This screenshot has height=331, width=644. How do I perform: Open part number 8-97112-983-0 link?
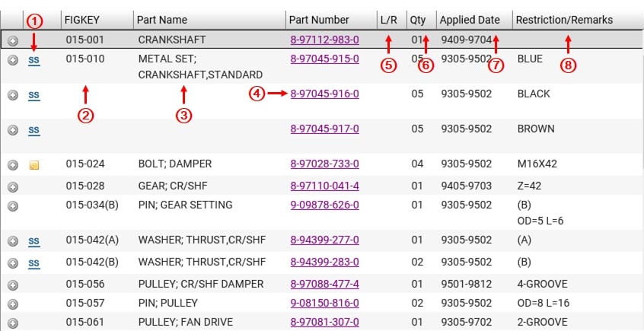(x=325, y=38)
